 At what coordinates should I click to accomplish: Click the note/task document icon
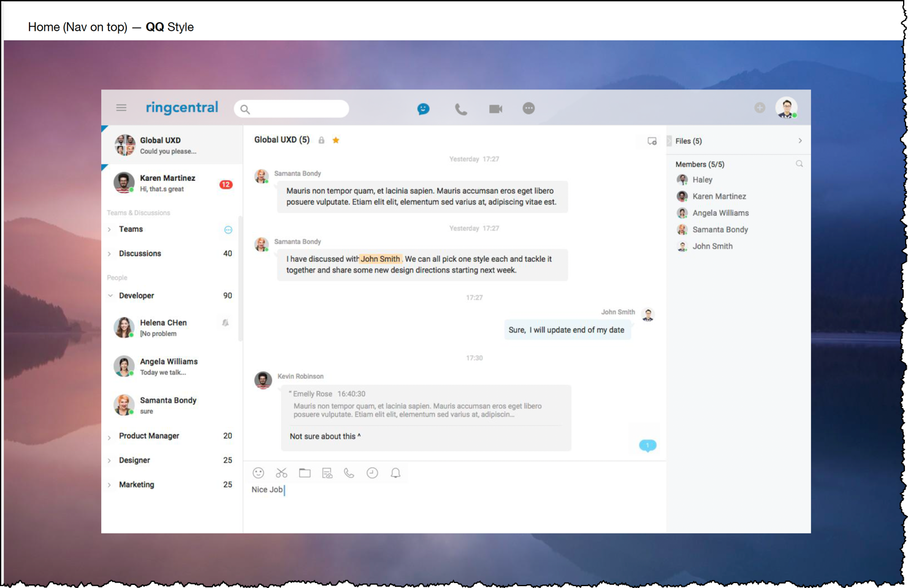pyautogui.click(x=327, y=473)
